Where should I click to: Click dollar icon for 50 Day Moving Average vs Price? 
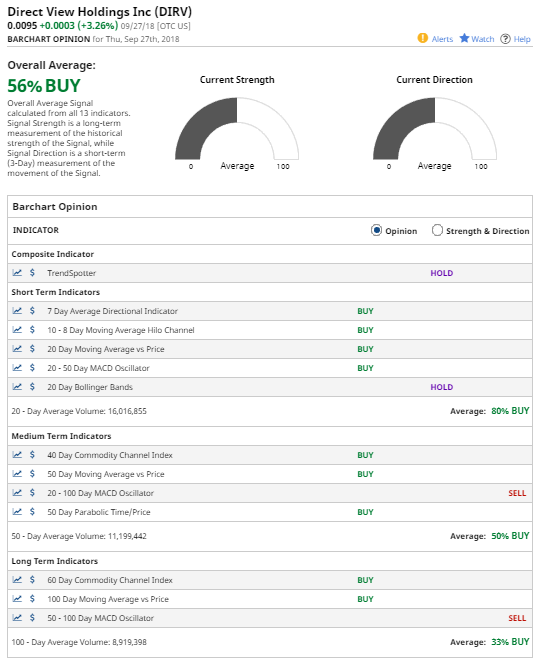click(x=32, y=474)
